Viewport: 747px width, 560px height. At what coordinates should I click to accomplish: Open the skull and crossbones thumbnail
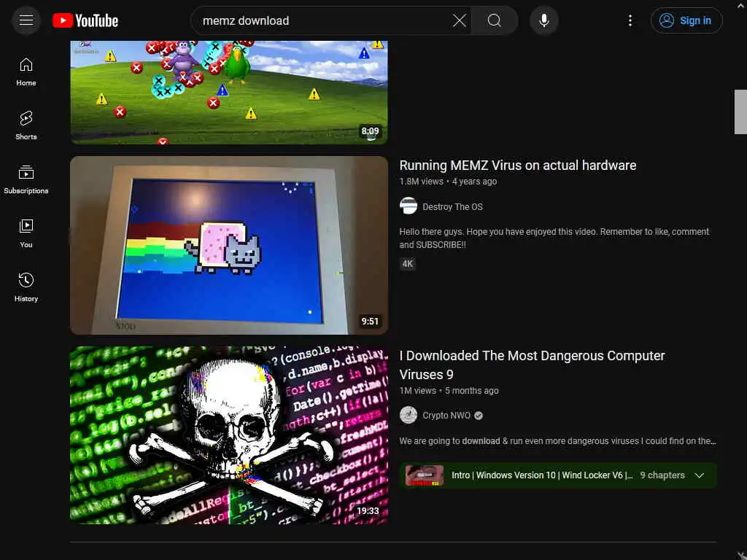(x=229, y=435)
